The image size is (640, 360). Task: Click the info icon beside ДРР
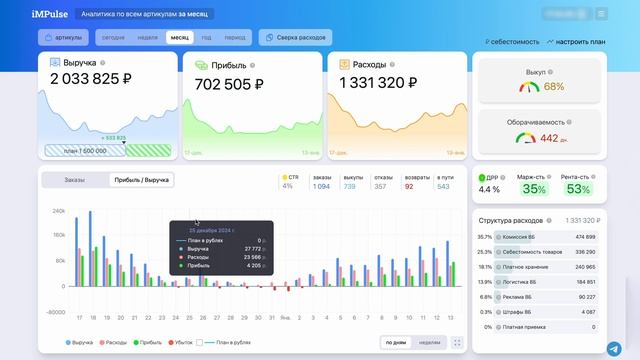pyautogui.click(x=503, y=178)
